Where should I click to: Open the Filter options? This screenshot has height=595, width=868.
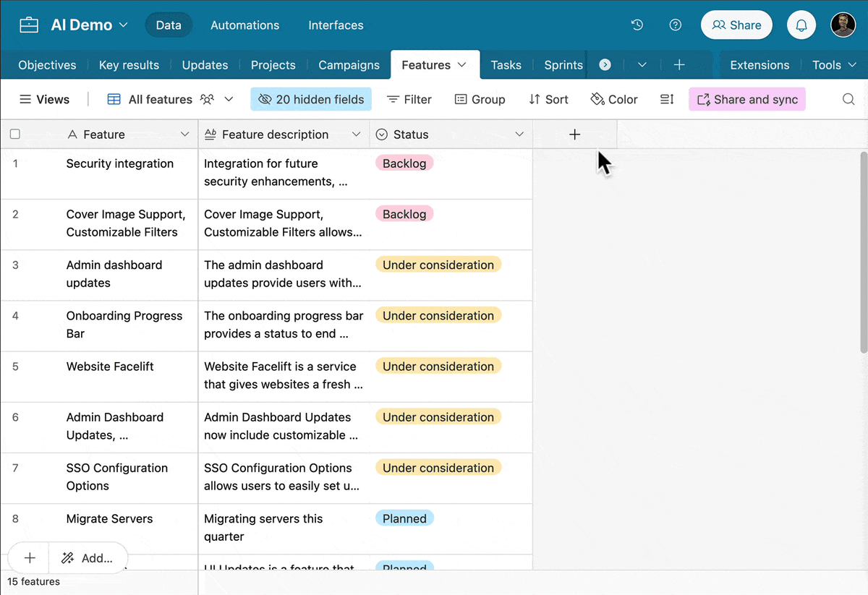(409, 99)
